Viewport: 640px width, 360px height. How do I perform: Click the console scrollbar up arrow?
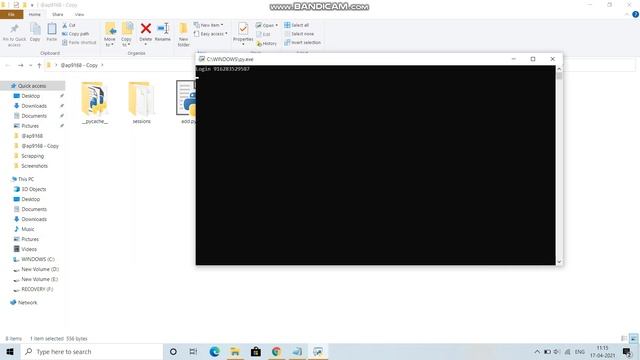[x=559, y=69]
